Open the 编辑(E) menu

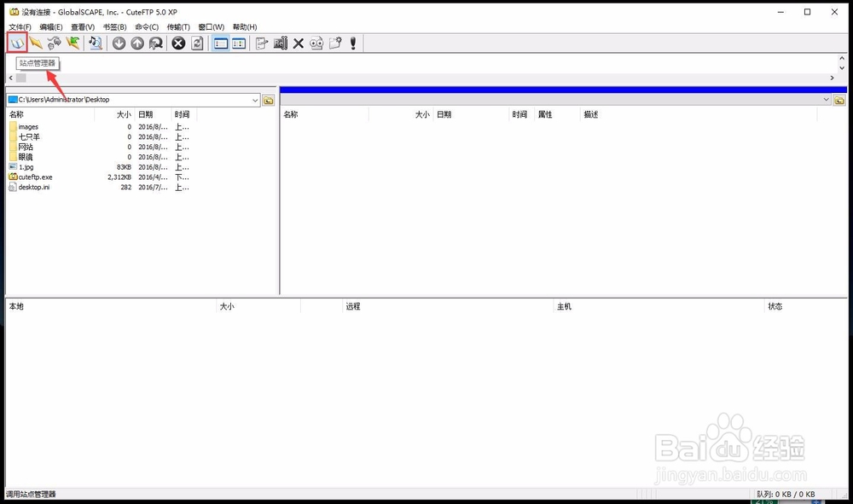(x=51, y=26)
